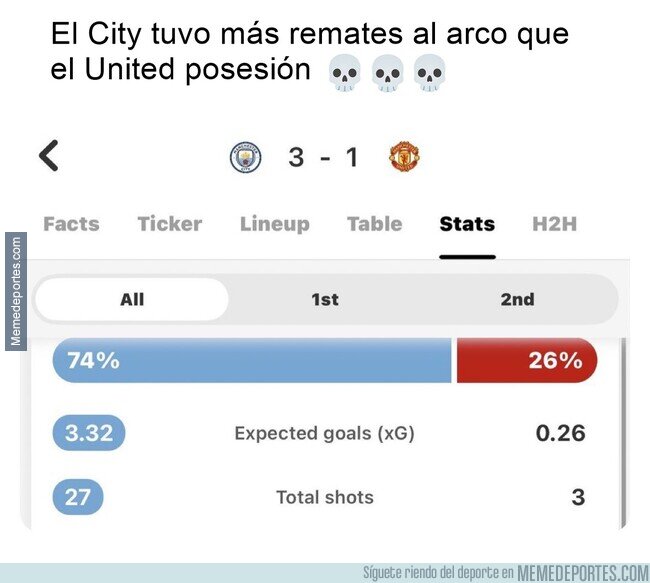
Task: Click the last skull emoji
Action: (429, 73)
